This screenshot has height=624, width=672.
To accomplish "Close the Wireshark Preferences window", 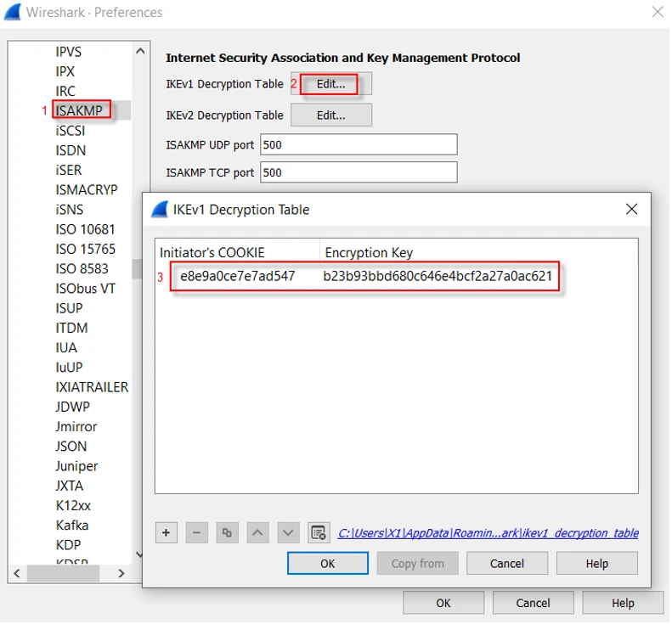I will coord(657,12).
